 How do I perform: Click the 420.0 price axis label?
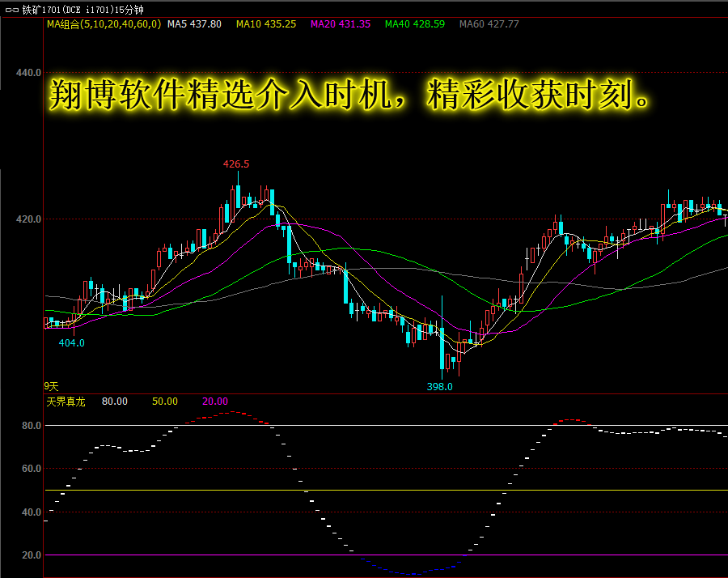click(28, 219)
